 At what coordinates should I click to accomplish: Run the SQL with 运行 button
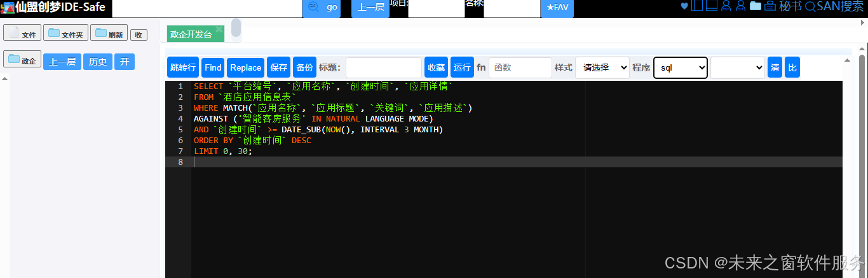(x=462, y=67)
